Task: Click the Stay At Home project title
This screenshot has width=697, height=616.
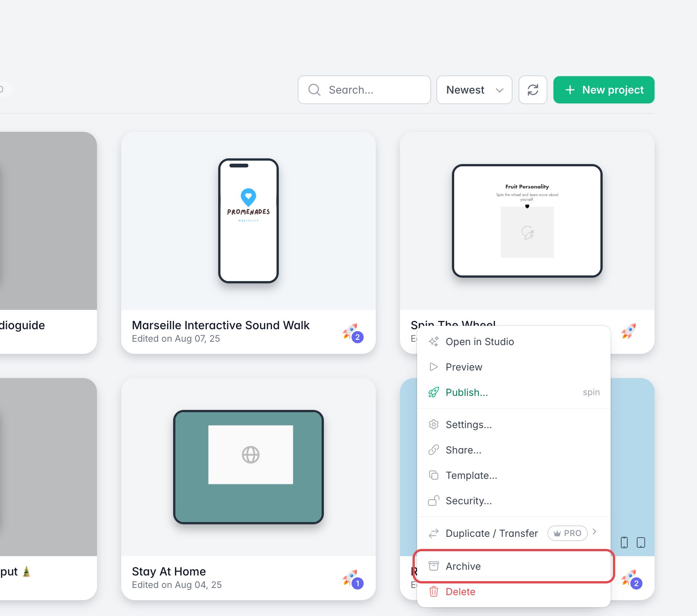Action: point(169,571)
